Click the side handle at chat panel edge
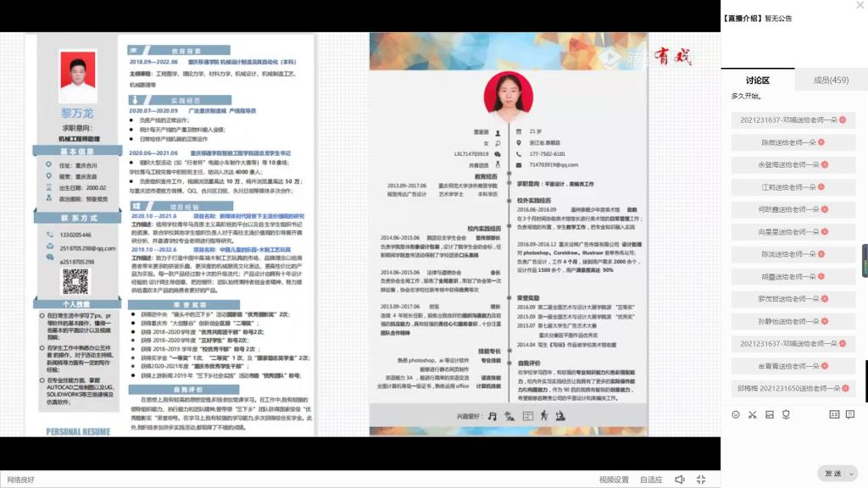The height and width of the screenshot is (488, 868). coord(865,260)
